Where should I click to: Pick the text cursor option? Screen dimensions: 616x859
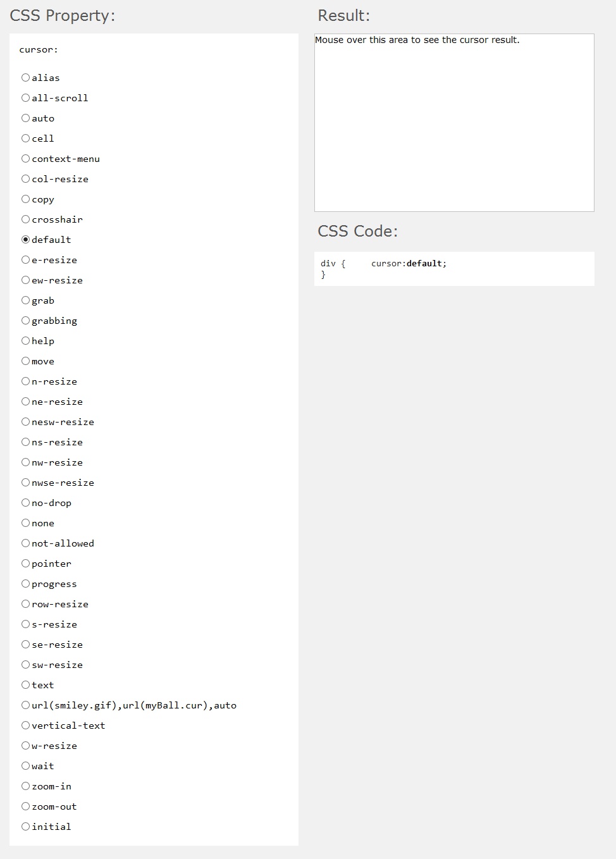26,685
